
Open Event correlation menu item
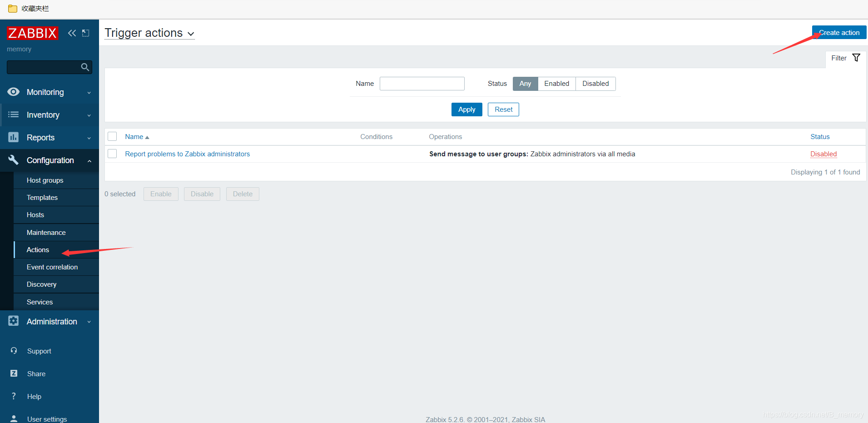pos(56,267)
